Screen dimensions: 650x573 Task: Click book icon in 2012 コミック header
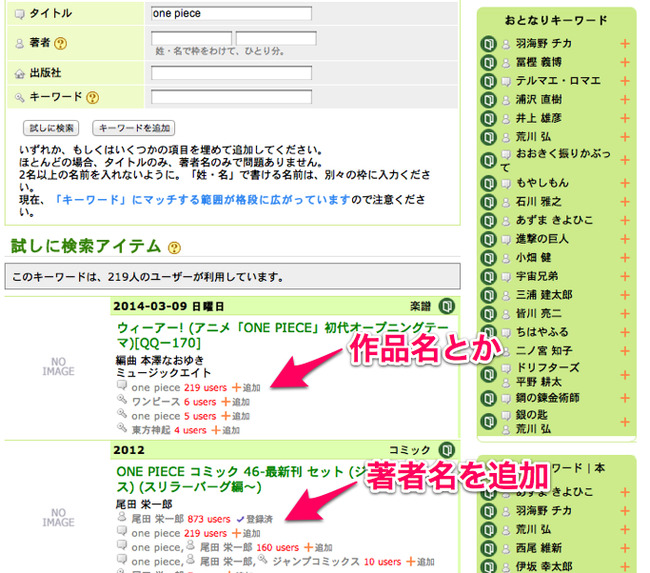[x=446, y=450]
